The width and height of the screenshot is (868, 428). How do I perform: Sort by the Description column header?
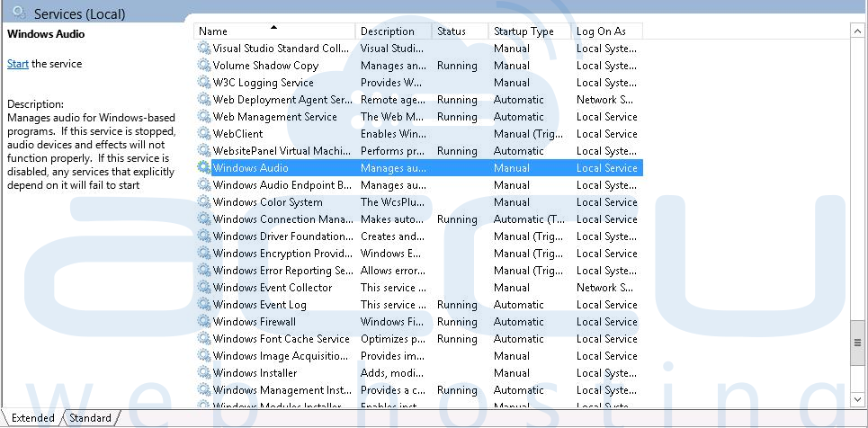point(394,31)
